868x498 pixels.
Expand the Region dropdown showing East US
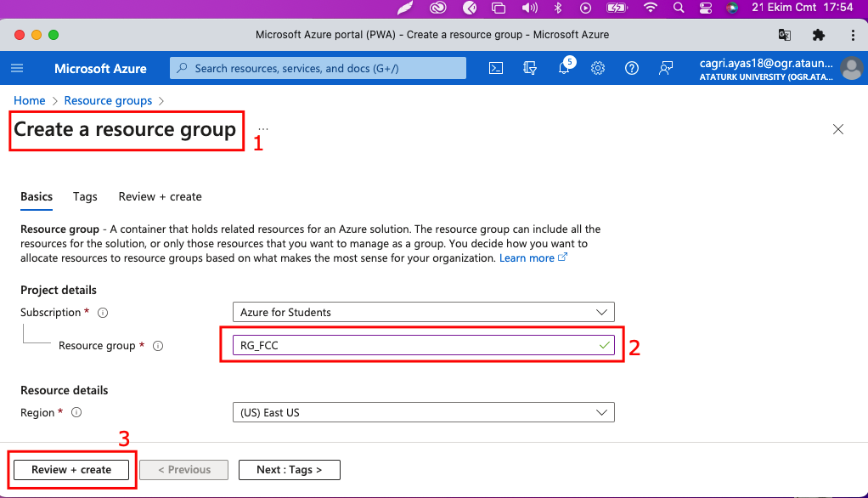(423, 413)
